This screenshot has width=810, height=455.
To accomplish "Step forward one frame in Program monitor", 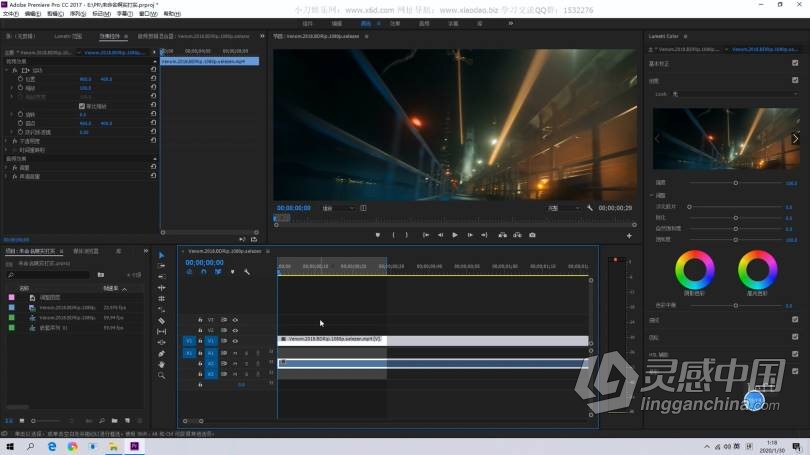I will tap(470, 235).
